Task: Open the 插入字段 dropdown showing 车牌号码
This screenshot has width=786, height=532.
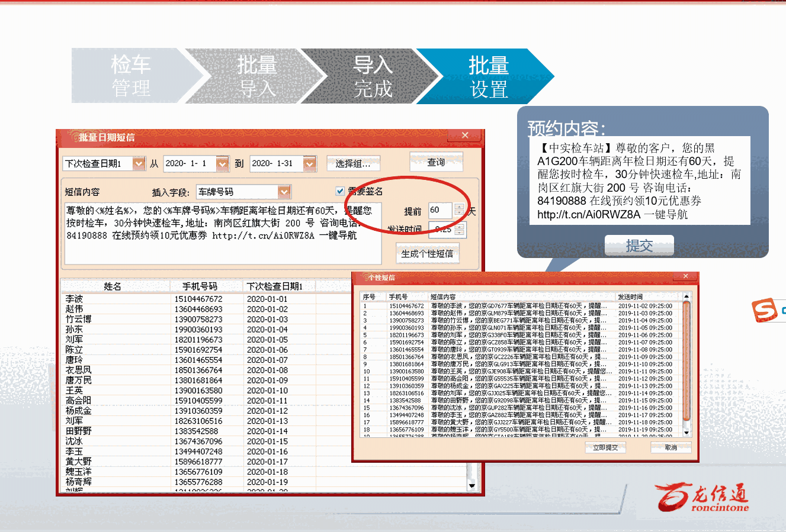Action: [x=284, y=192]
